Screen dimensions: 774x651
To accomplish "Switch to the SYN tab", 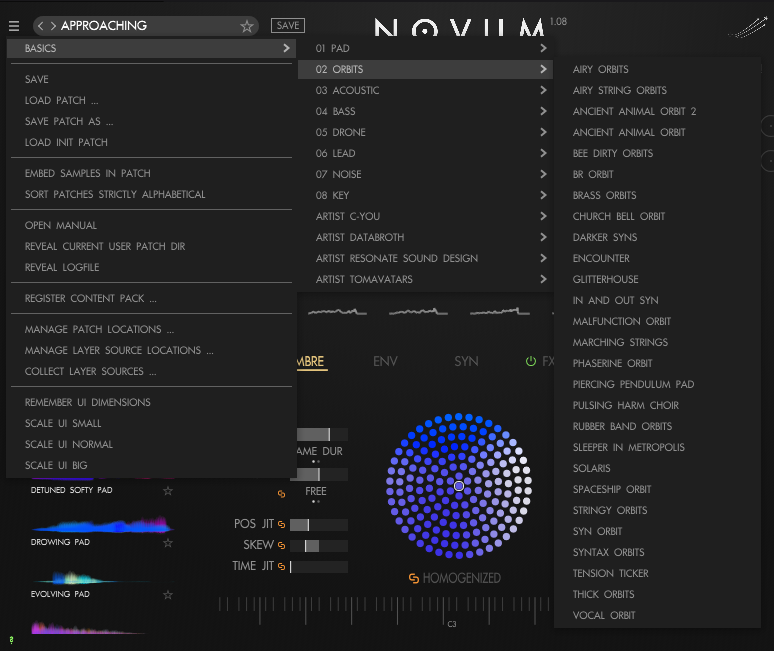I will [466, 361].
